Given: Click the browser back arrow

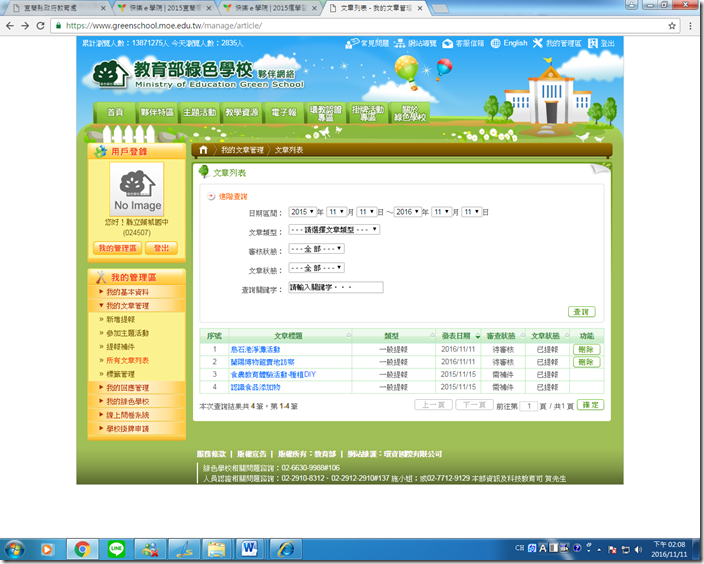Looking at the screenshot, I should [x=11, y=26].
